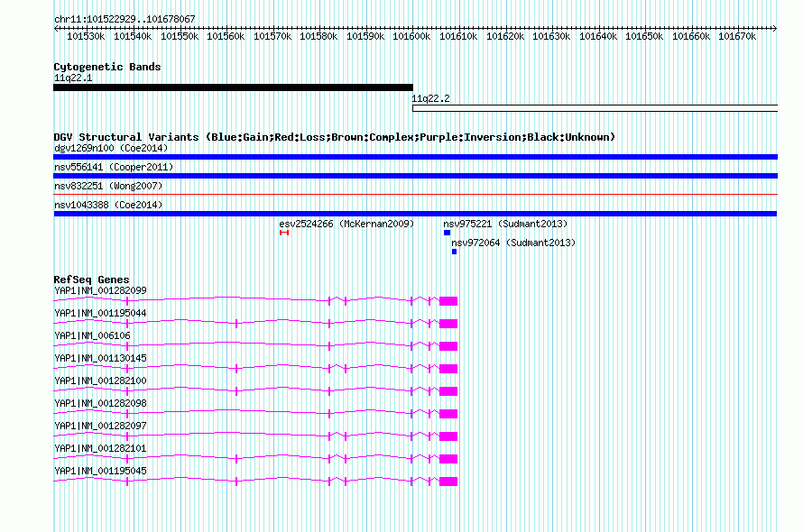
Task: Click the 101630k ruler tick label
Action: pos(551,36)
